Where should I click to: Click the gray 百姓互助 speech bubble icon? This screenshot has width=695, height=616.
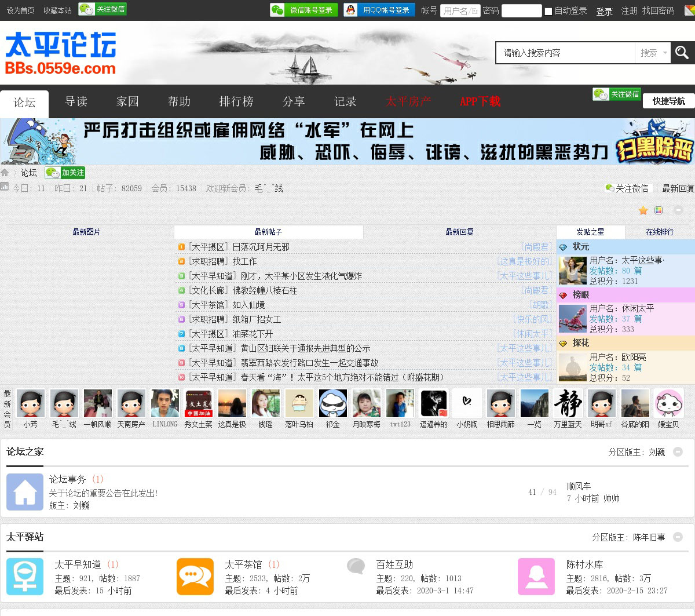(356, 566)
